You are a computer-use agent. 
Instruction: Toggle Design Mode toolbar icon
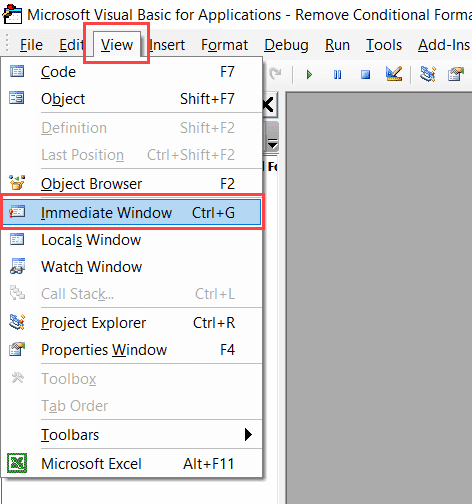(x=394, y=74)
